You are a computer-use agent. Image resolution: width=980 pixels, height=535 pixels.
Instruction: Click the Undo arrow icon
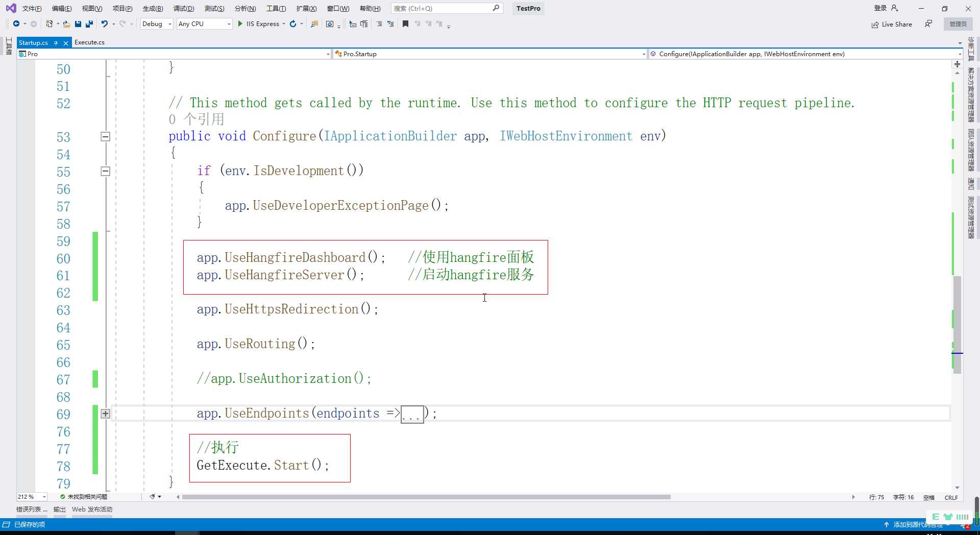point(105,24)
